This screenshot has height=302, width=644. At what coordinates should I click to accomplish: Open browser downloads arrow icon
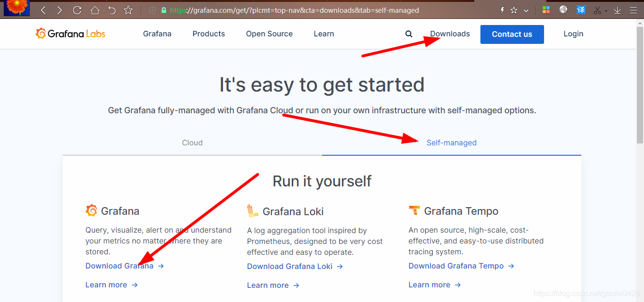pos(617,10)
